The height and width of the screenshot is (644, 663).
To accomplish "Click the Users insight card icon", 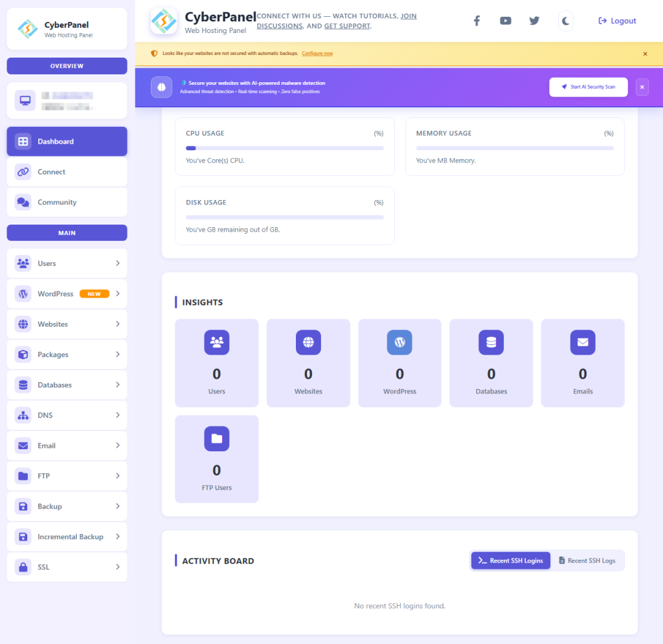I will pyautogui.click(x=217, y=342).
